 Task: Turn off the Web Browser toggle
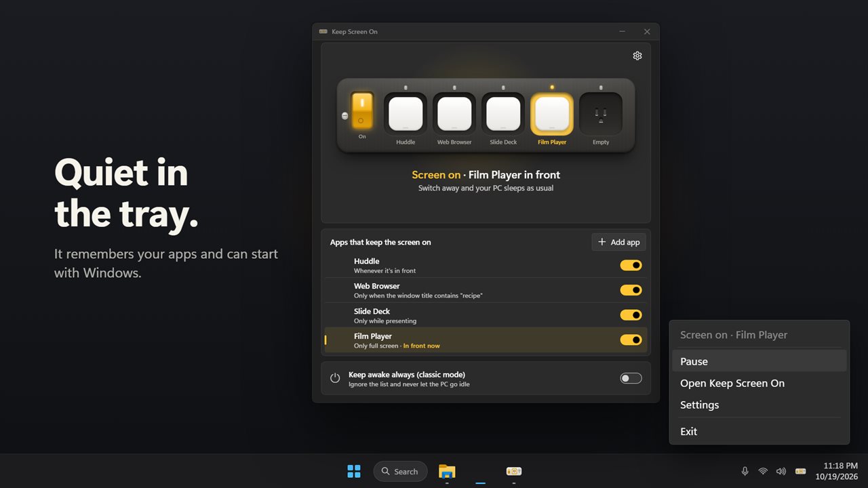tap(631, 290)
